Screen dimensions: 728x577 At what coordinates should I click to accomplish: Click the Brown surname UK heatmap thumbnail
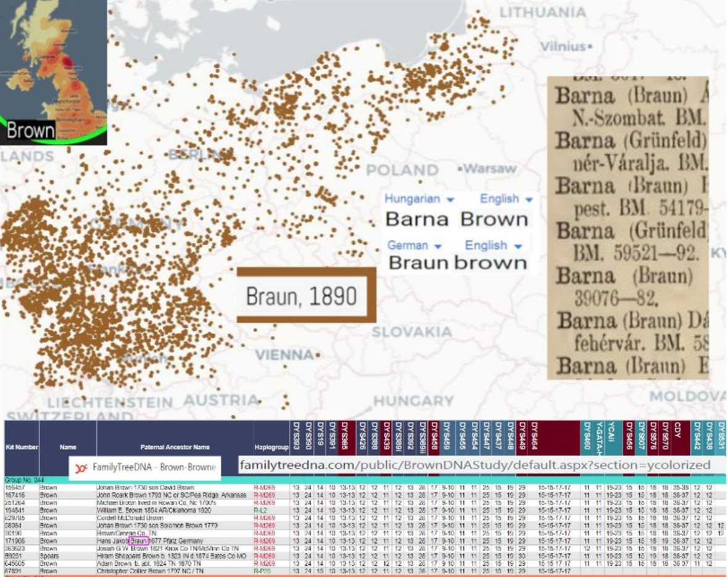53,72
